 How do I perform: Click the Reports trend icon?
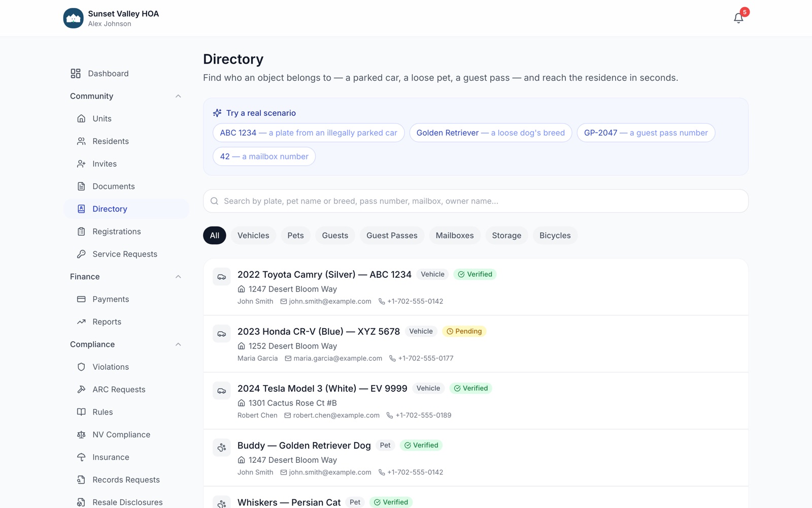coord(81,322)
